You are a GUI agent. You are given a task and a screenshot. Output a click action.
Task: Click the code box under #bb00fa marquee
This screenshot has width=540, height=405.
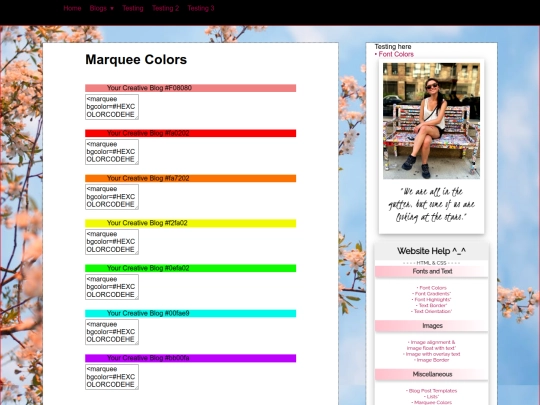pos(112,377)
